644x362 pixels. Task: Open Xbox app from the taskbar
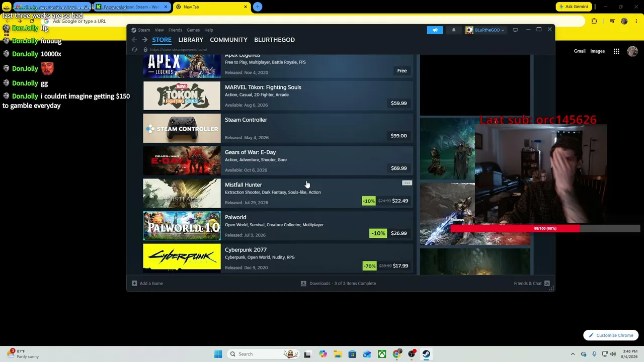pos(382,354)
